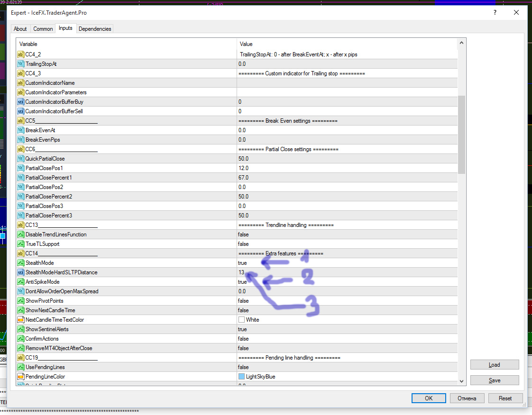Click the integer icon beside CustomIndicatorBufferBuy

pos(21,102)
